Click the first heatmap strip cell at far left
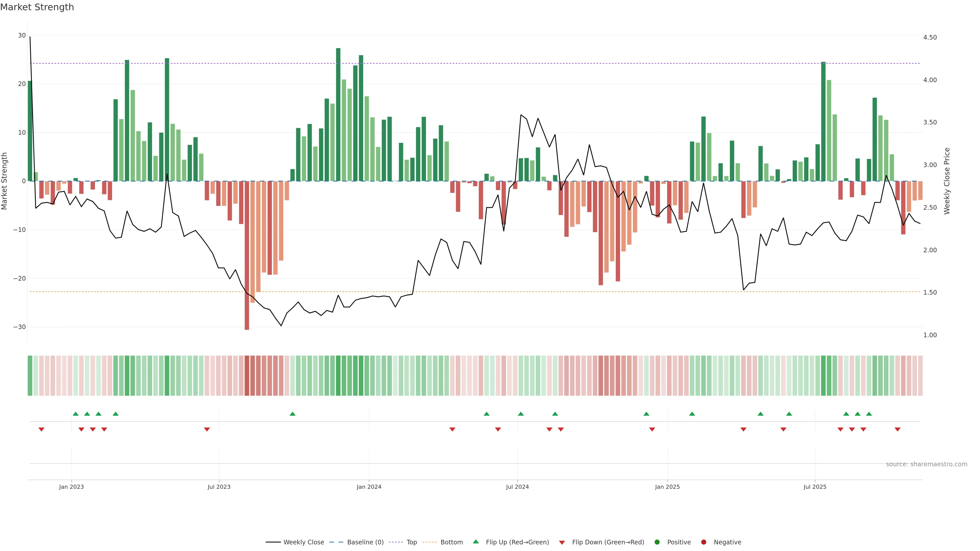980x551 pixels. 30,376
